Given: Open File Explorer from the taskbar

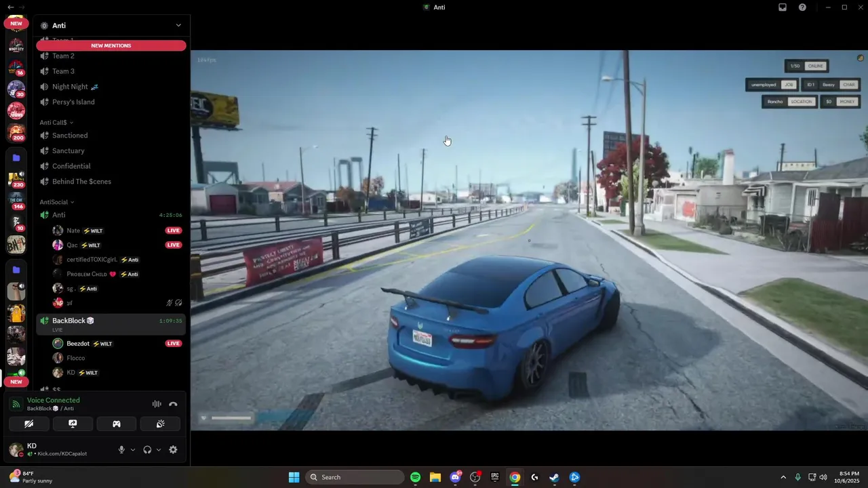Looking at the screenshot, I should 435,477.
